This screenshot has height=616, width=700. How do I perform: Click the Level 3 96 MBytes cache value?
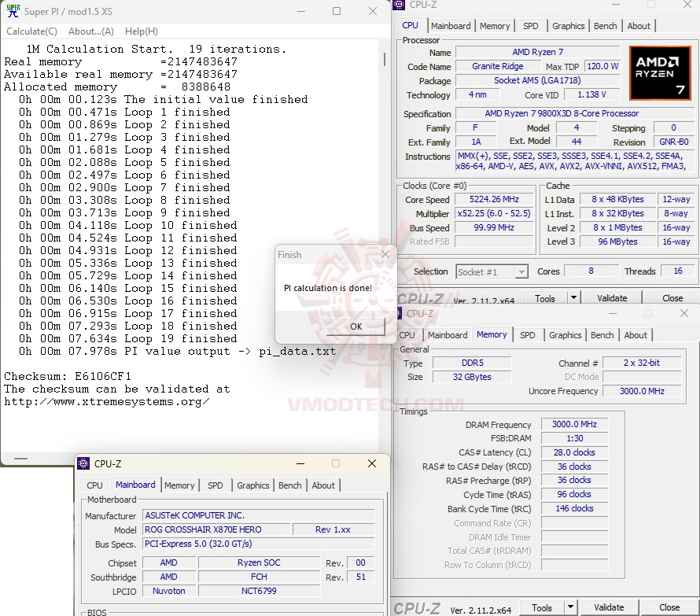618,242
